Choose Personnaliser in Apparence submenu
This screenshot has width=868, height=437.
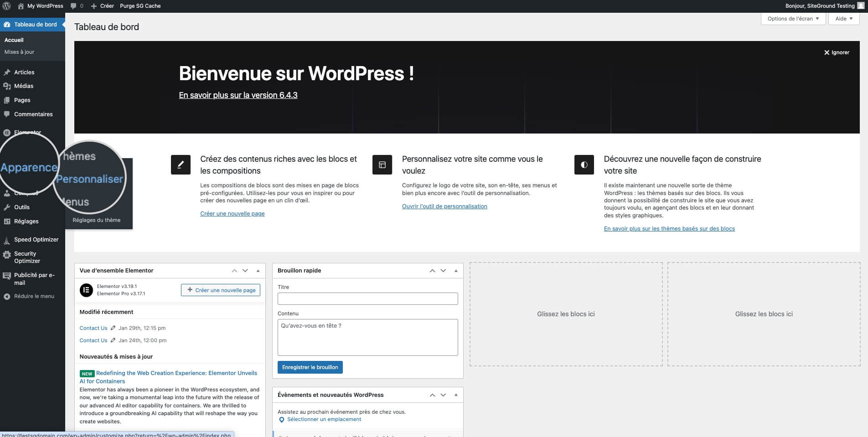point(89,179)
